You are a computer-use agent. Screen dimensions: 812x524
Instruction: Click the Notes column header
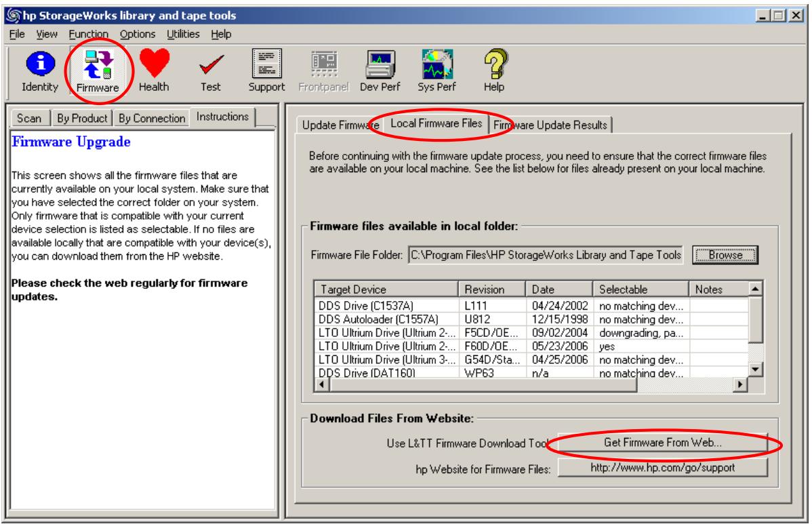coord(718,289)
